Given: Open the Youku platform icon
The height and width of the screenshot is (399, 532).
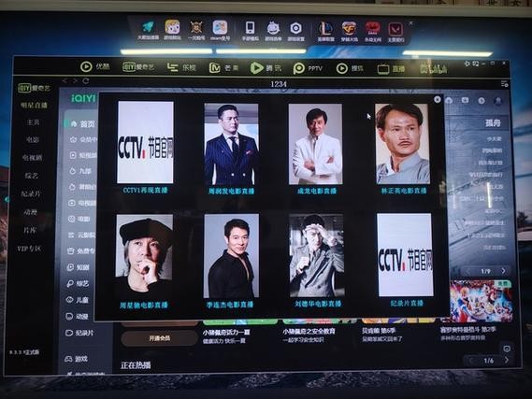Looking at the screenshot, I should (x=94, y=66).
